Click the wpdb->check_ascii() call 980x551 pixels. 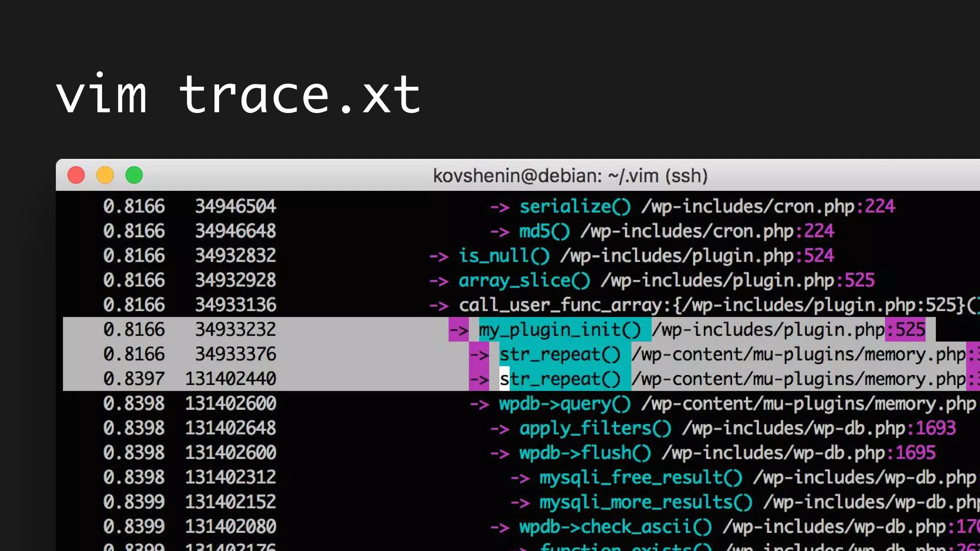(x=616, y=527)
